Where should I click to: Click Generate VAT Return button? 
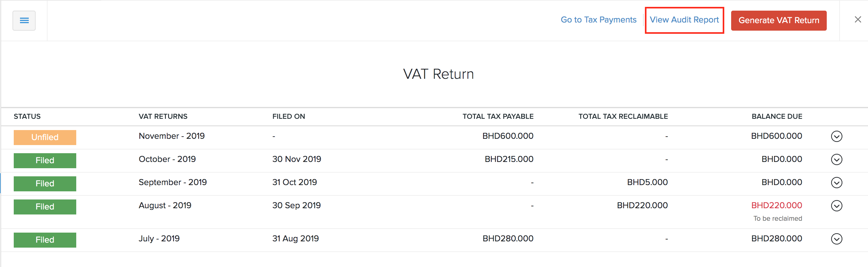click(778, 21)
